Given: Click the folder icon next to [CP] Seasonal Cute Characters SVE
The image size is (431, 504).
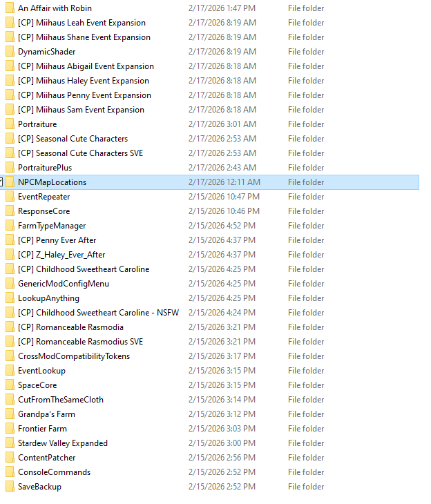Looking at the screenshot, I should [x=10, y=153].
